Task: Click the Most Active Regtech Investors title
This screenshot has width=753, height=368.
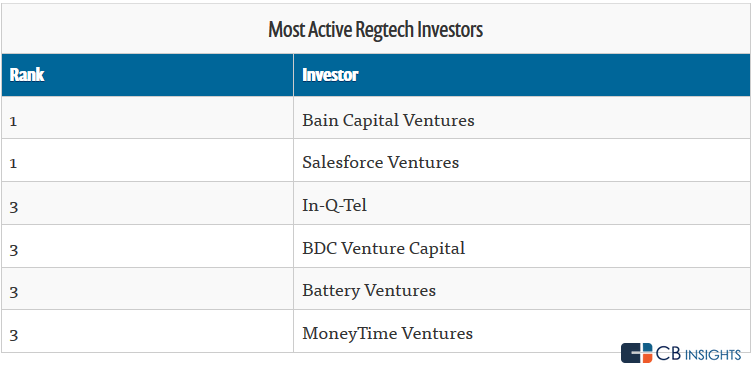Action: click(376, 30)
